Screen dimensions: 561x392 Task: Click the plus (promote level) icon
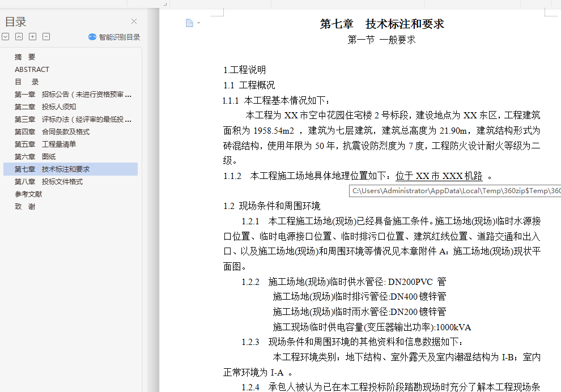click(x=32, y=36)
